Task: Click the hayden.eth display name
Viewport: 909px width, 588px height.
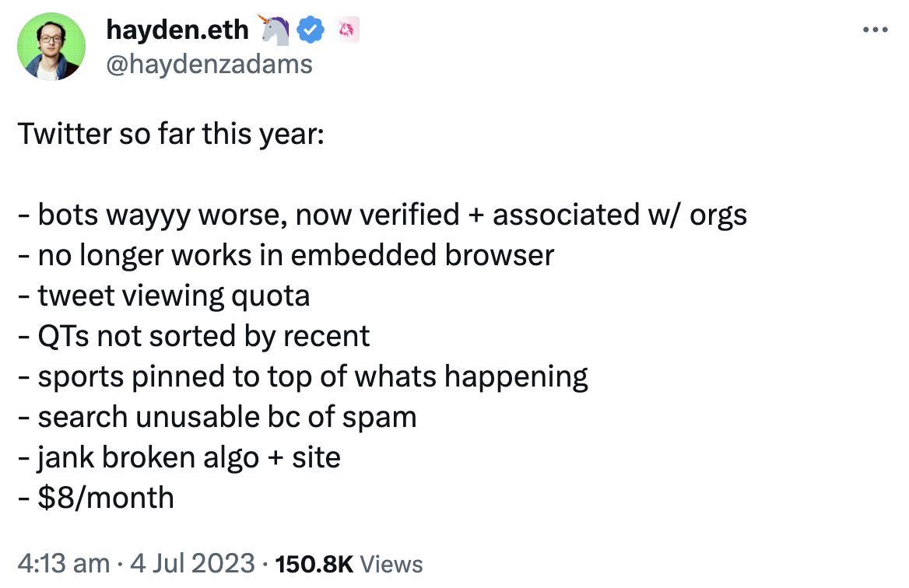Action: (x=178, y=30)
